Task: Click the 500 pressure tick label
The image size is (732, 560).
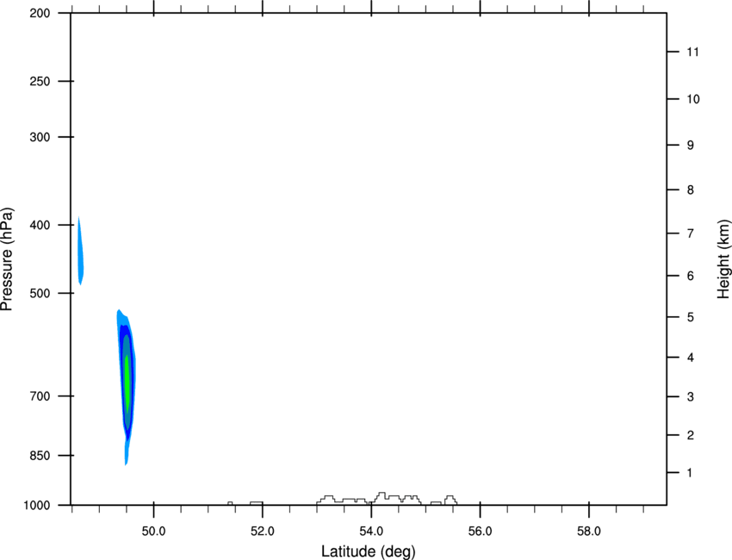Action: coord(40,293)
